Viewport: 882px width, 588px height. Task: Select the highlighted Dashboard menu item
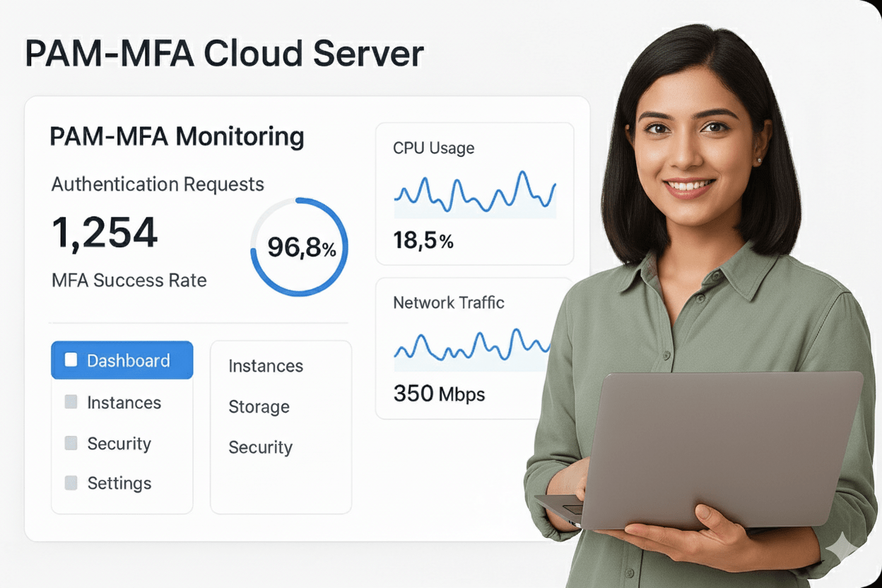(122, 360)
